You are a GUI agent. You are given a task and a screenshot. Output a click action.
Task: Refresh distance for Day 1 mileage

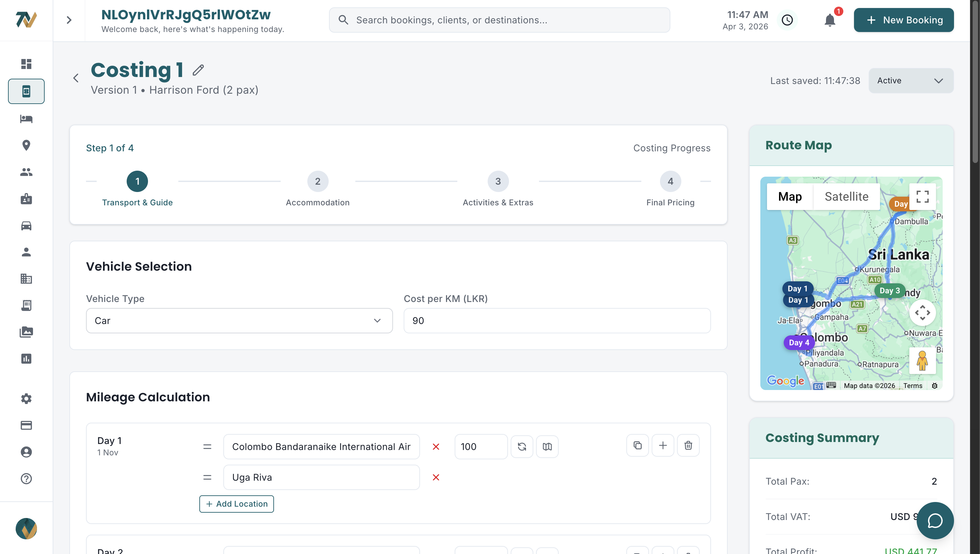522,446
